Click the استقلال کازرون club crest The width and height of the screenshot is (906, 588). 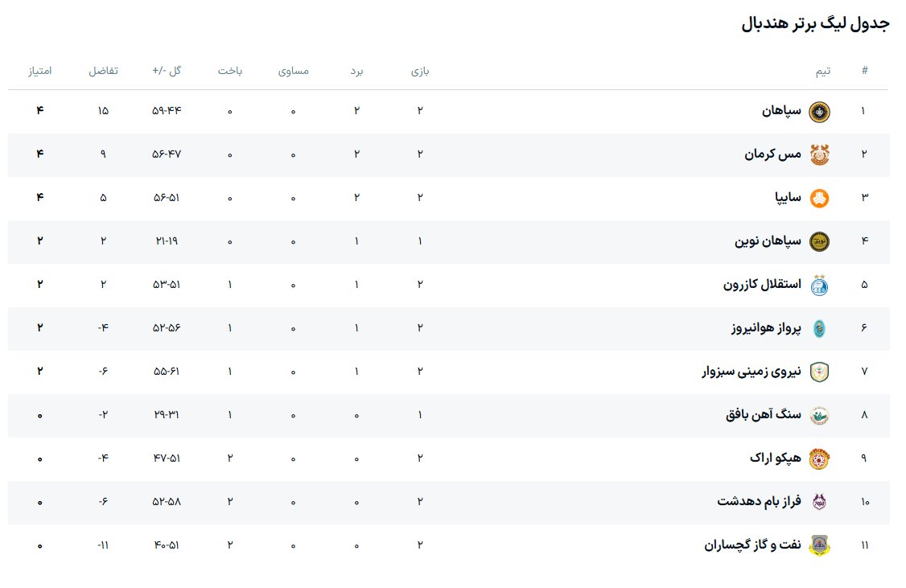pyautogui.click(x=818, y=285)
